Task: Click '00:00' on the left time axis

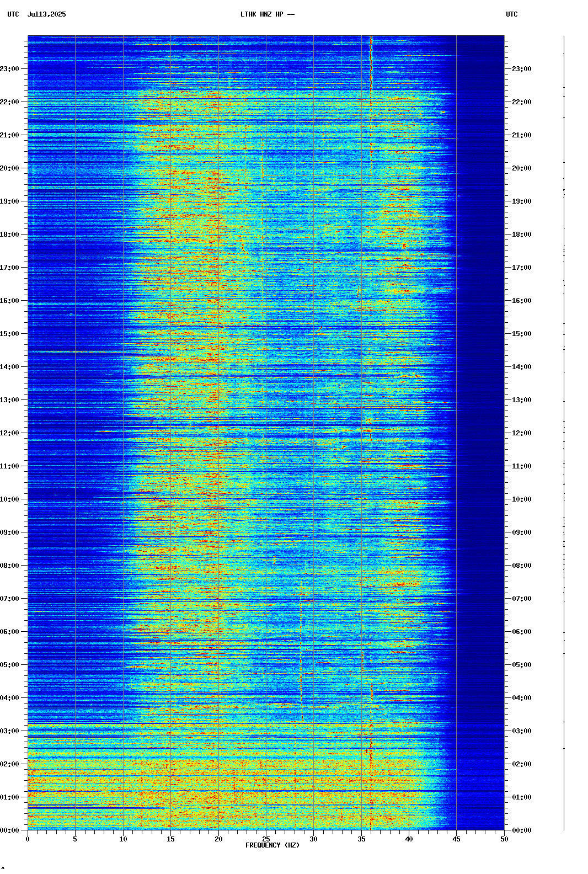Action: tap(9, 830)
